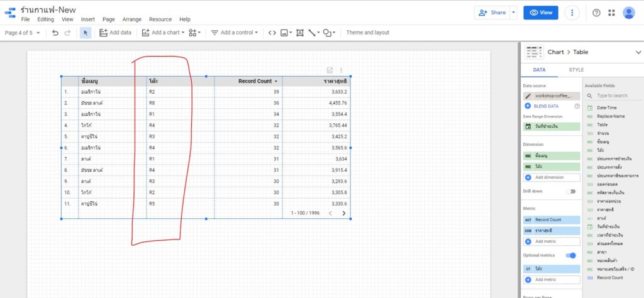This screenshot has height=298, width=644.
Task: Click the Table chart type icon
Action: click(x=534, y=52)
